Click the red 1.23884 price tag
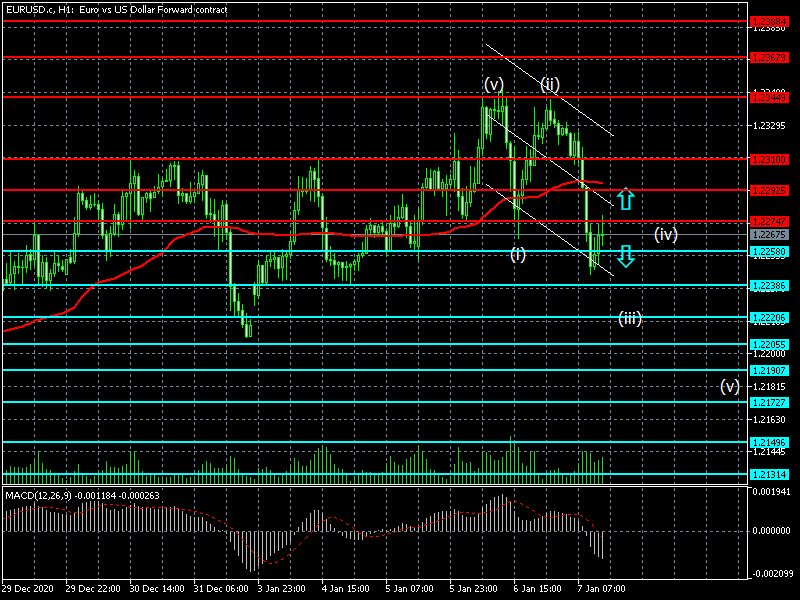The image size is (800, 600). (769, 20)
